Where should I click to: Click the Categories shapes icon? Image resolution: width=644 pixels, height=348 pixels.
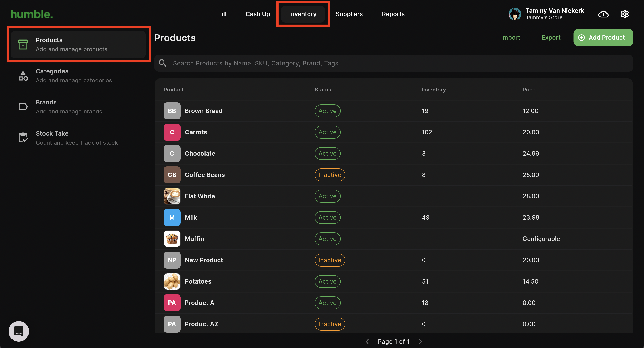(23, 76)
